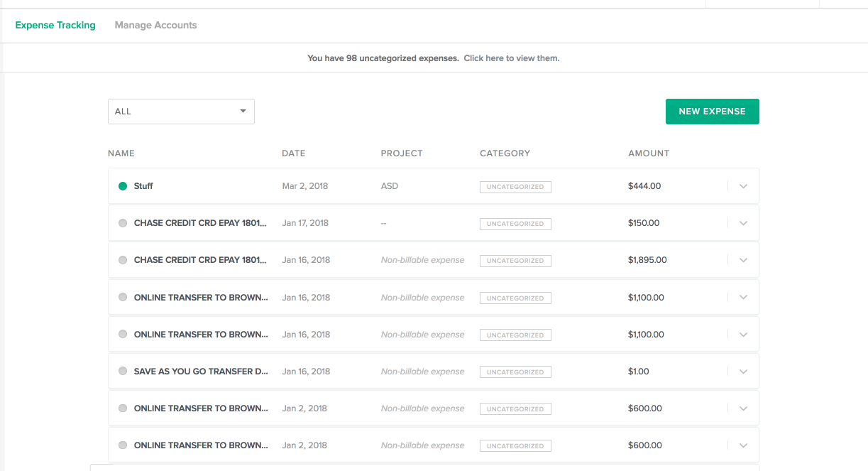
Task: Create a new expense with NEW EXPENSE button
Action: coord(712,112)
